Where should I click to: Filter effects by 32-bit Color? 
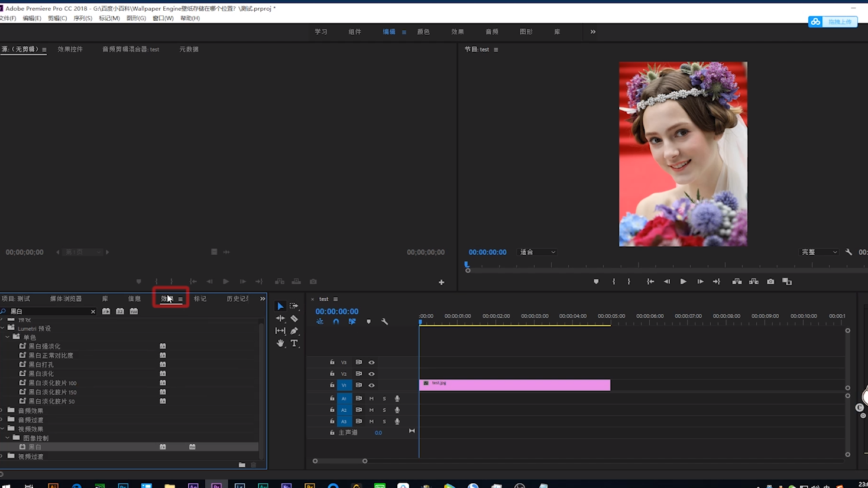pos(120,311)
